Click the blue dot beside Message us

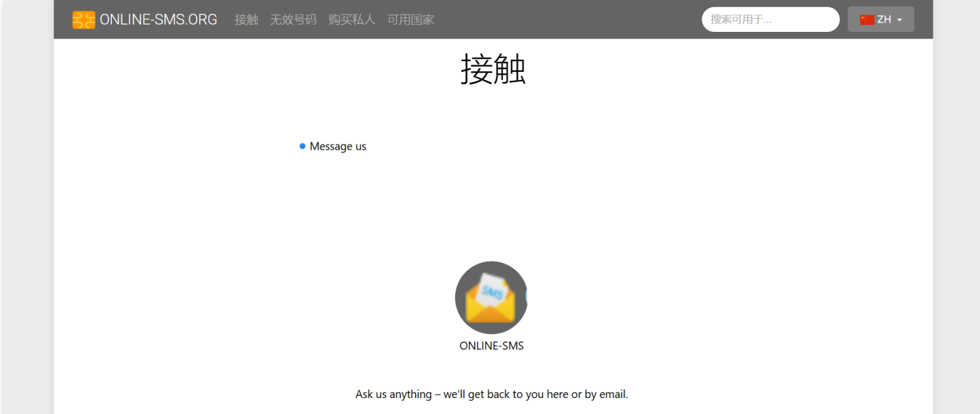(x=302, y=146)
